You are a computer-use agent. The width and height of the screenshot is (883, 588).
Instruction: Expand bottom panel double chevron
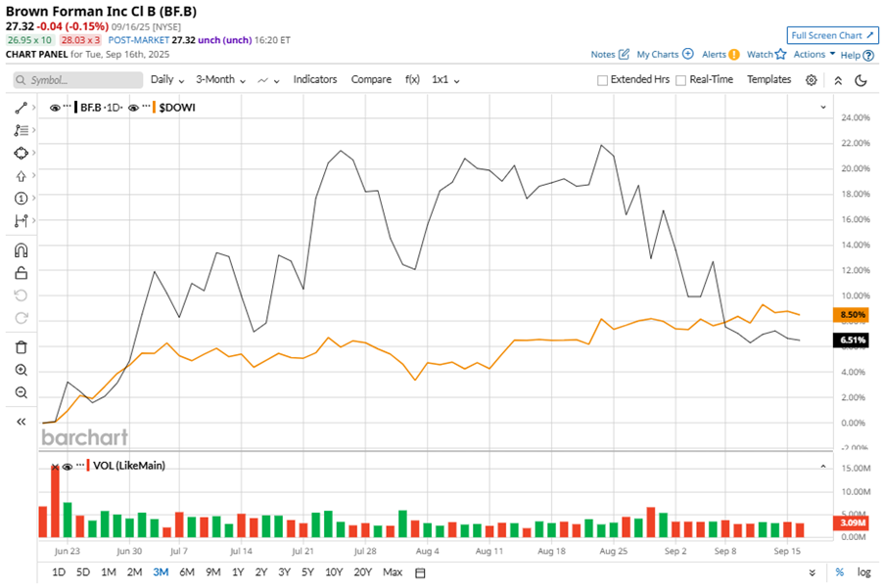click(813, 572)
